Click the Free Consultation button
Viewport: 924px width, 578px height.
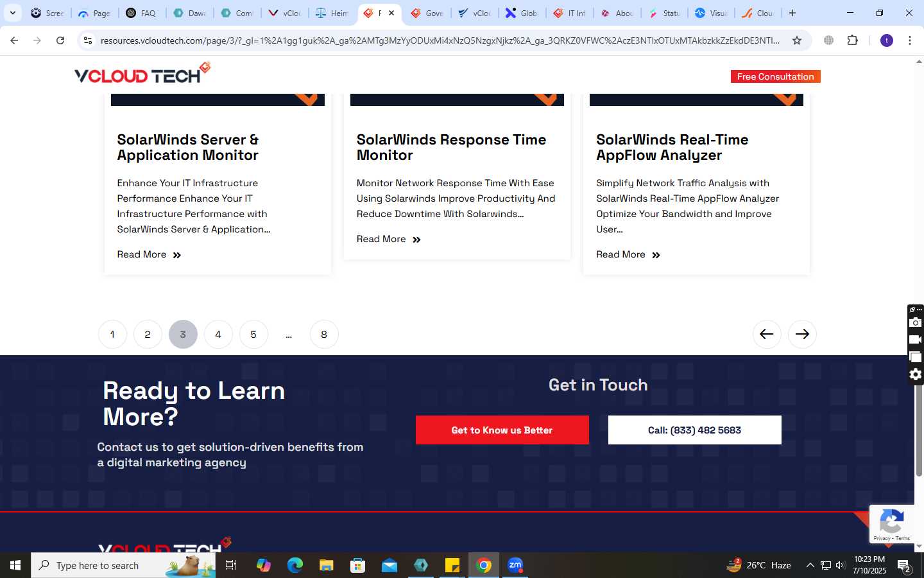[775, 76]
